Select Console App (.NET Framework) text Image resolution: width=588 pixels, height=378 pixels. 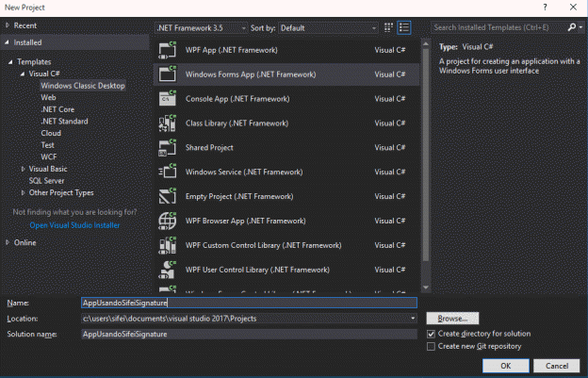tap(237, 99)
